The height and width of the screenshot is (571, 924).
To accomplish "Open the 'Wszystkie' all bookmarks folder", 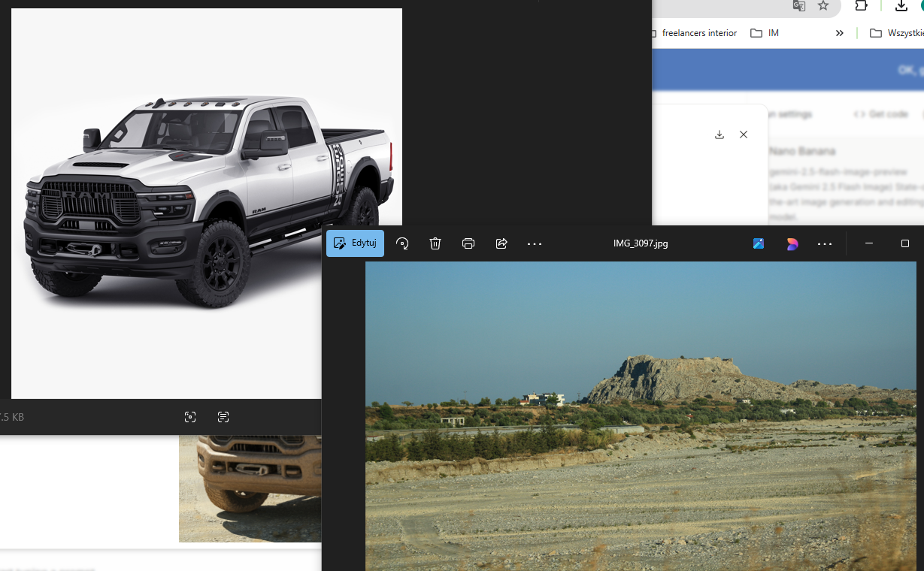I will pos(896,33).
